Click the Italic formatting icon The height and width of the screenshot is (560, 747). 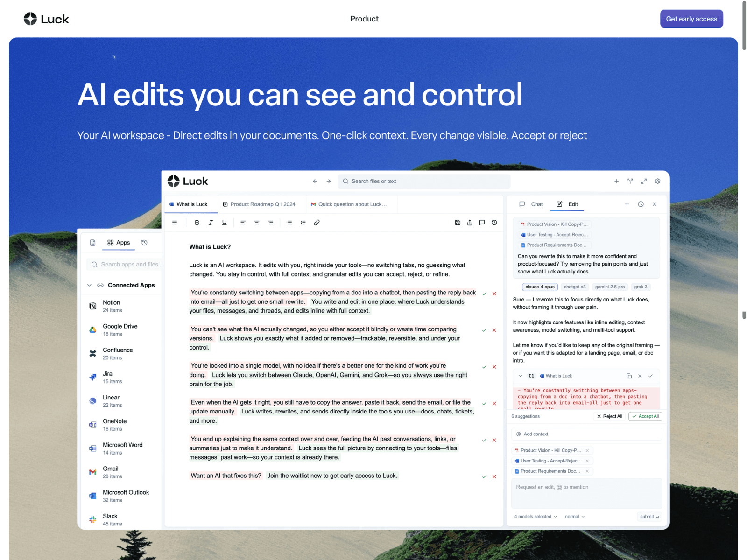[211, 223]
